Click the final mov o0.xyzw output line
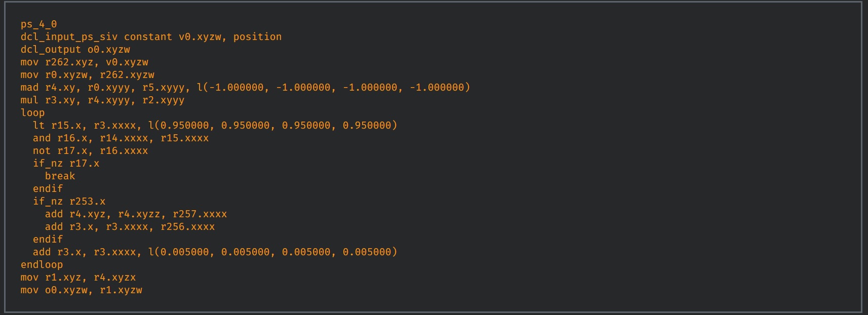This screenshot has height=315, width=868. (81, 290)
